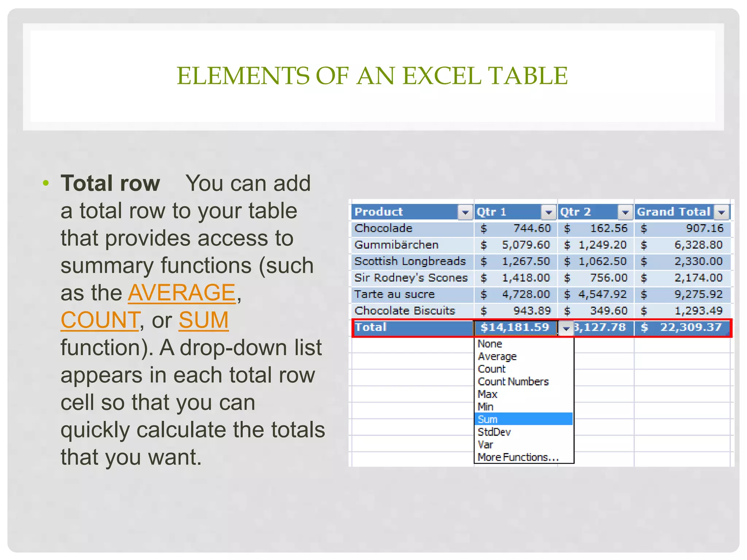Viewport: 747px width, 560px height.
Task: Pick Max from the function list
Action: (x=488, y=394)
